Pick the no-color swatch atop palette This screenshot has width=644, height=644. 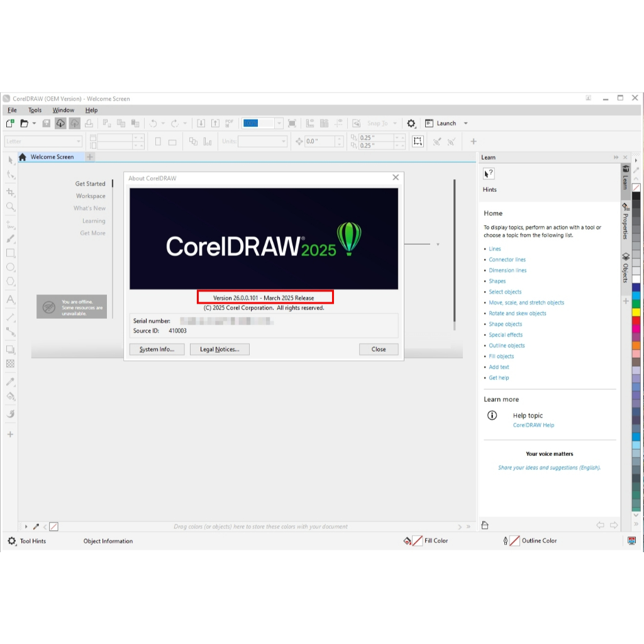coord(636,188)
